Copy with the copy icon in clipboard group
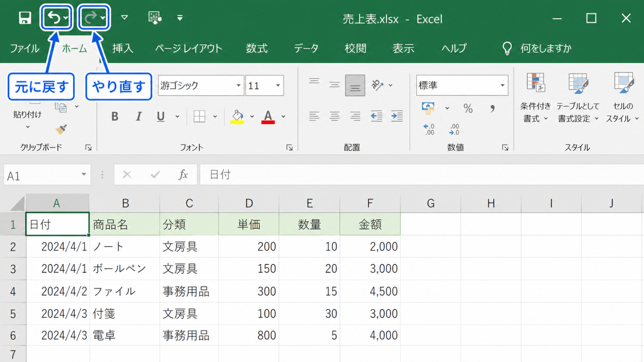Viewport: 644px width, 362px height. (61, 107)
